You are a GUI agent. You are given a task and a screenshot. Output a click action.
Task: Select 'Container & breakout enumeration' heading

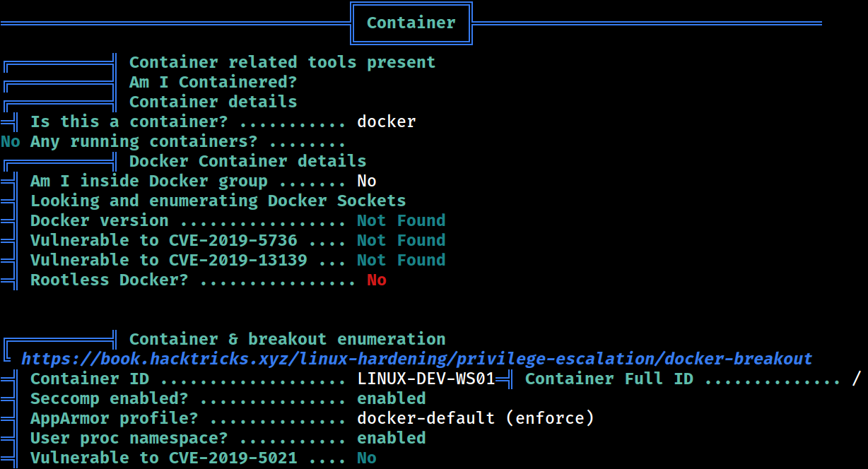tap(287, 339)
